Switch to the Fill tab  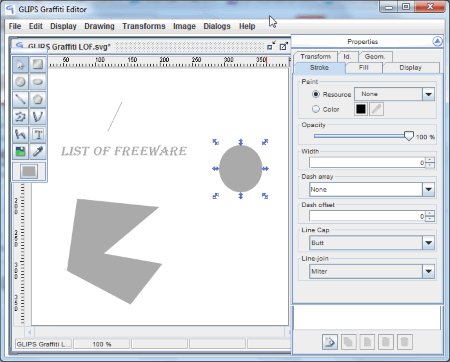364,68
